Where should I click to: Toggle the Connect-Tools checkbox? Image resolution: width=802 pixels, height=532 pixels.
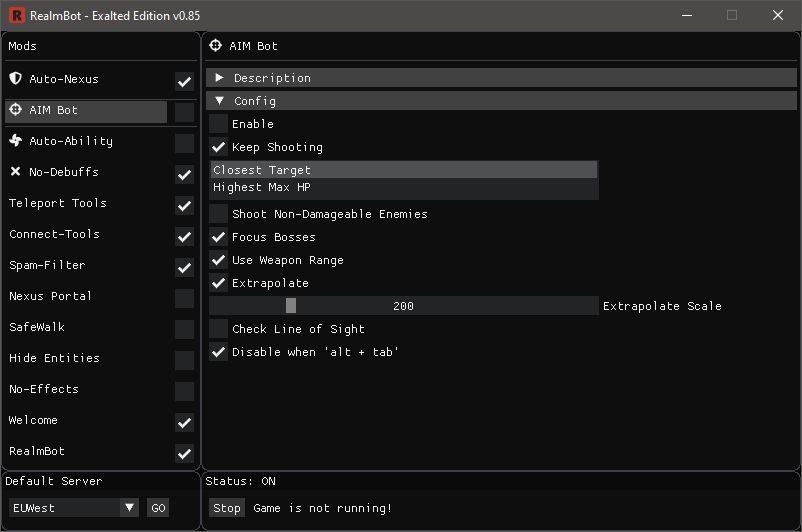(x=184, y=236)
